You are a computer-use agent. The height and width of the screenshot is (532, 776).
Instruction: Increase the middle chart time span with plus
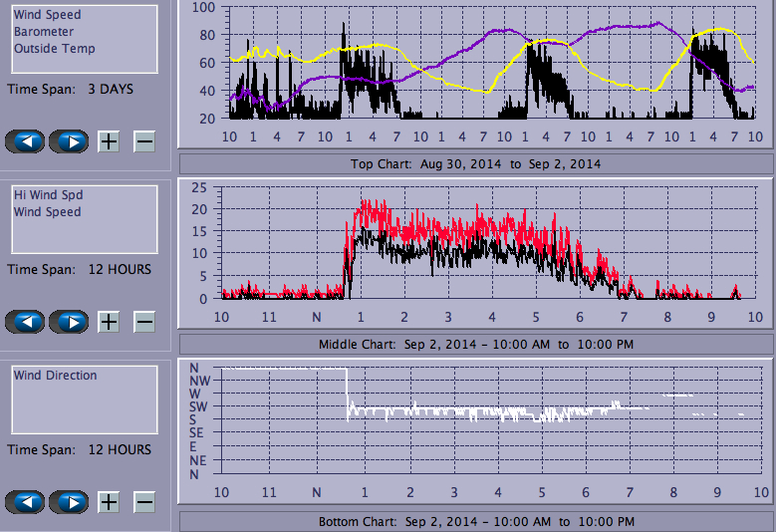tap(109, 322)
